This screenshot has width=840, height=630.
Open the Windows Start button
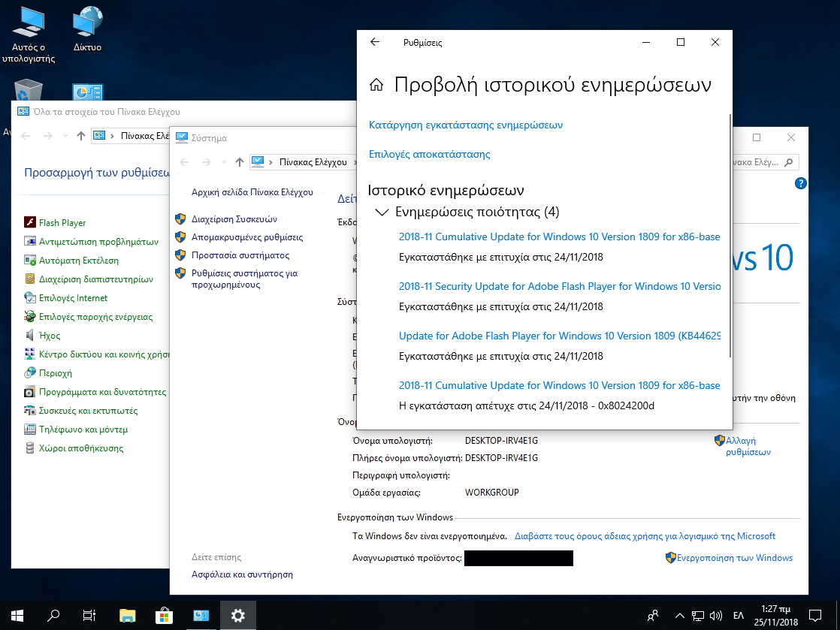click(x=17, y=616)
